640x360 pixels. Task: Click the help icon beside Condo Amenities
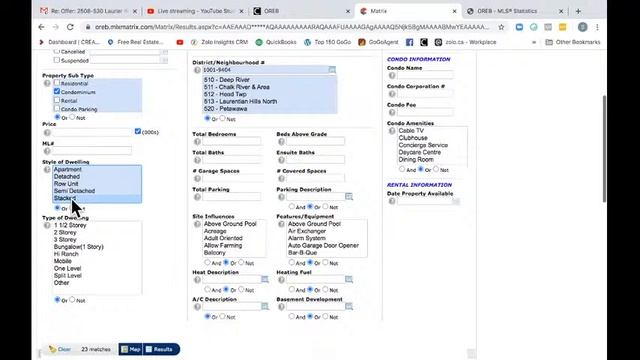coord(392,131)
